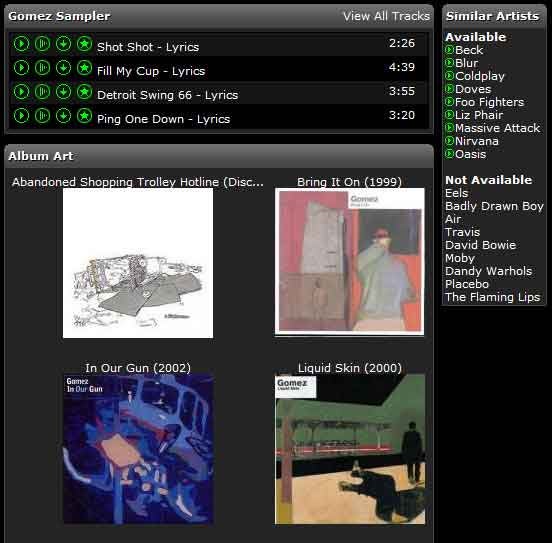
Task: Add Fill My Cup to the queue
Action: point(42,68)
